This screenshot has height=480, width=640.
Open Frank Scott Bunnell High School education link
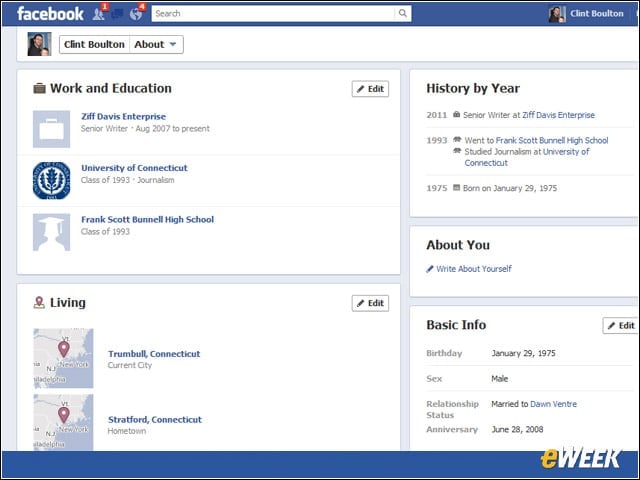[147, 220]
